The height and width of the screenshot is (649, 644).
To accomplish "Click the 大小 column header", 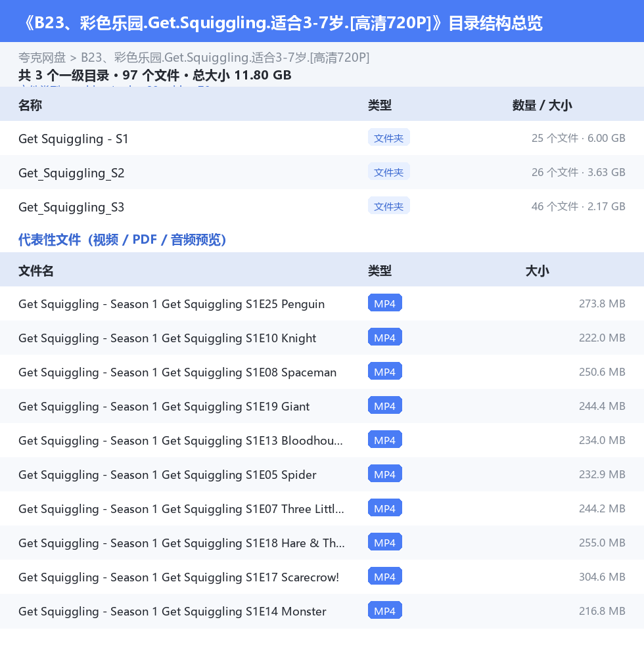I will 537,271.
